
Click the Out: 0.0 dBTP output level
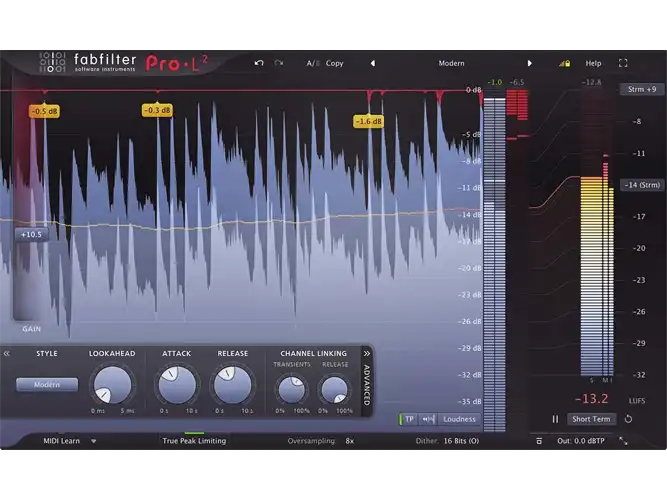pos(581,441)
